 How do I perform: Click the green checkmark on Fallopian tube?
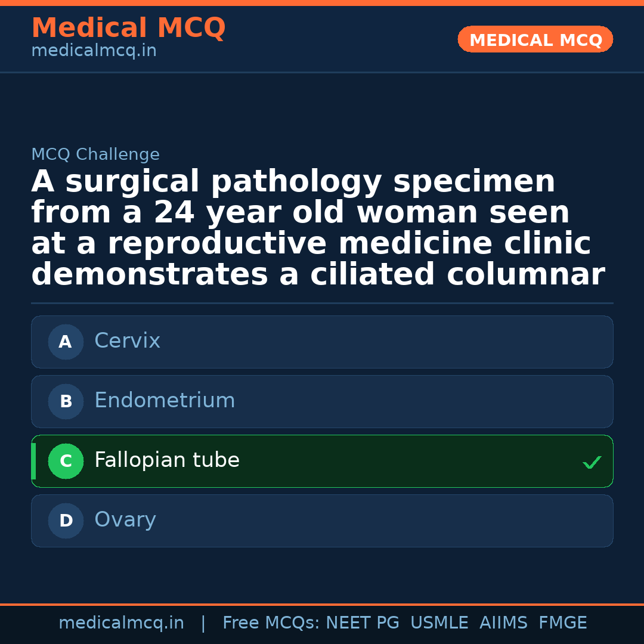(x=592, y=462)
